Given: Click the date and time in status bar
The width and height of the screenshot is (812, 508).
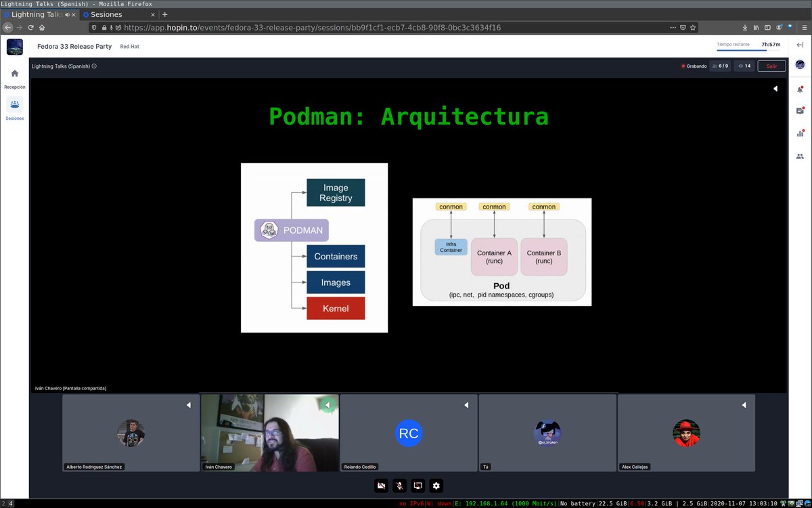Looking at the screenshot, I should click(x=744, y=503).
